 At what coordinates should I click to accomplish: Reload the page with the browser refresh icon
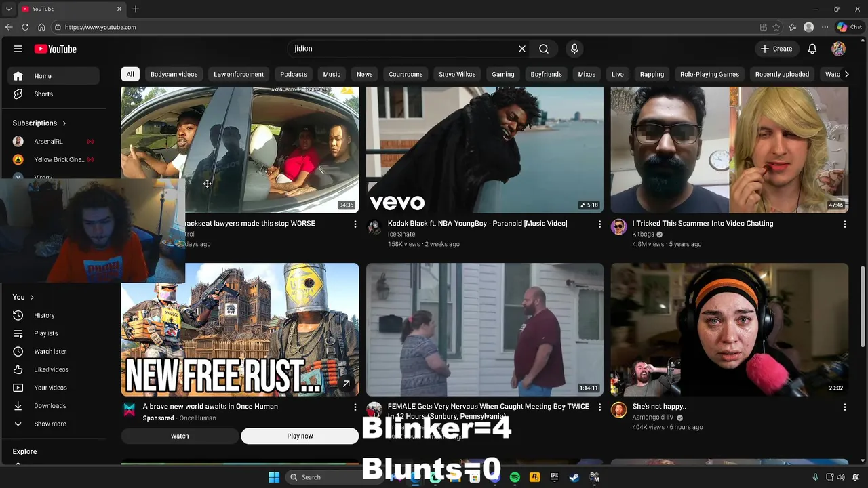[25, 27]
